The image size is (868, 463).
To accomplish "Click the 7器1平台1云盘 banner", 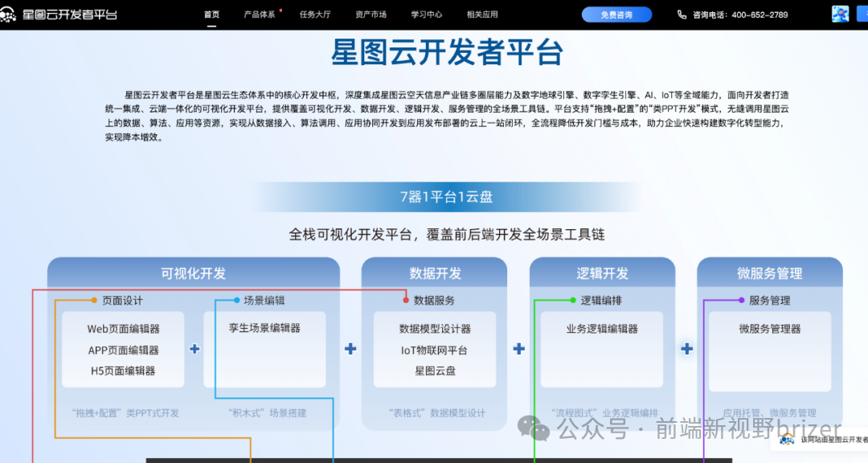I will pos(446,197).
